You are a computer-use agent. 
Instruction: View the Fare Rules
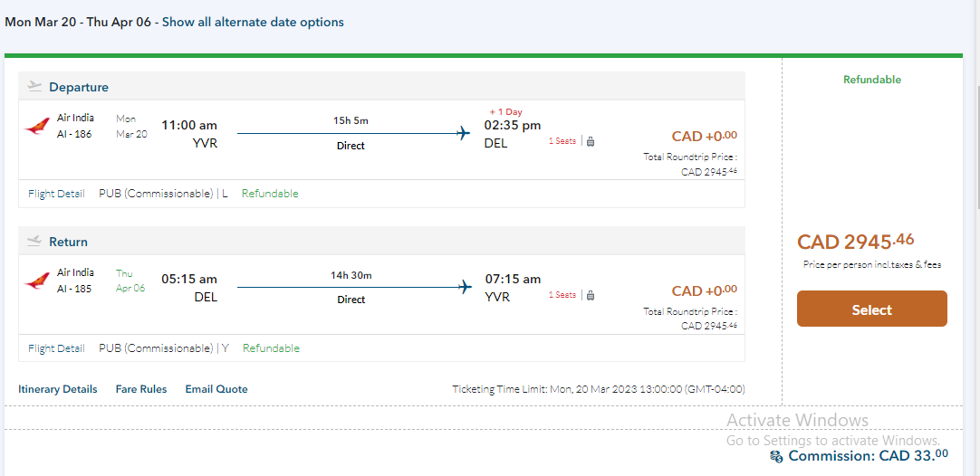141,389
